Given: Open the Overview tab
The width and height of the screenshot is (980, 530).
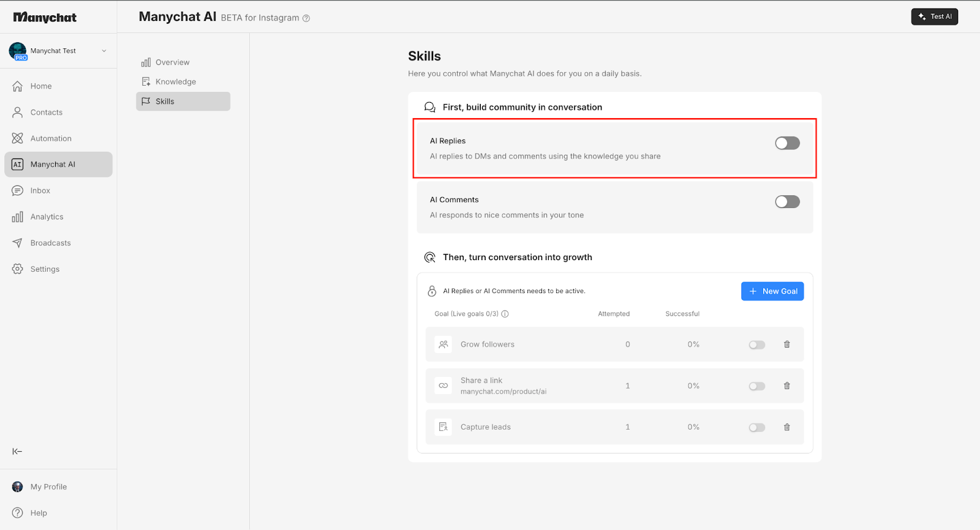Looking at the screenshot, I should (172, 62).
